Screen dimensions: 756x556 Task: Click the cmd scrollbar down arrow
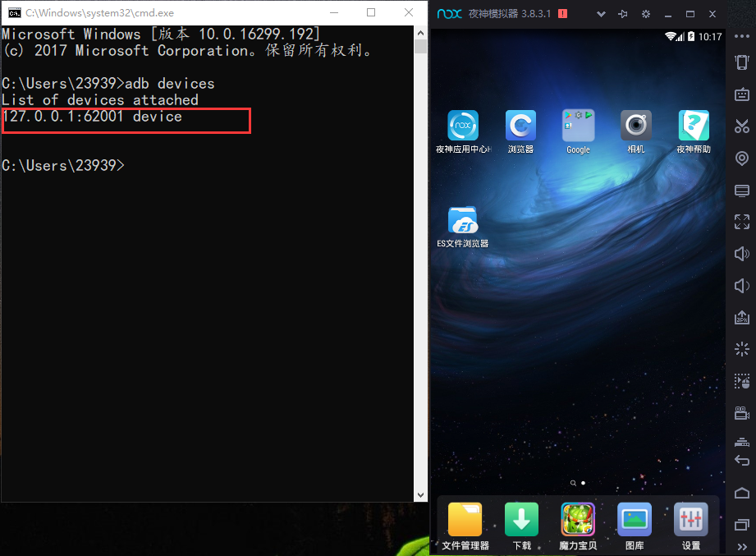[x=420, y=495]
